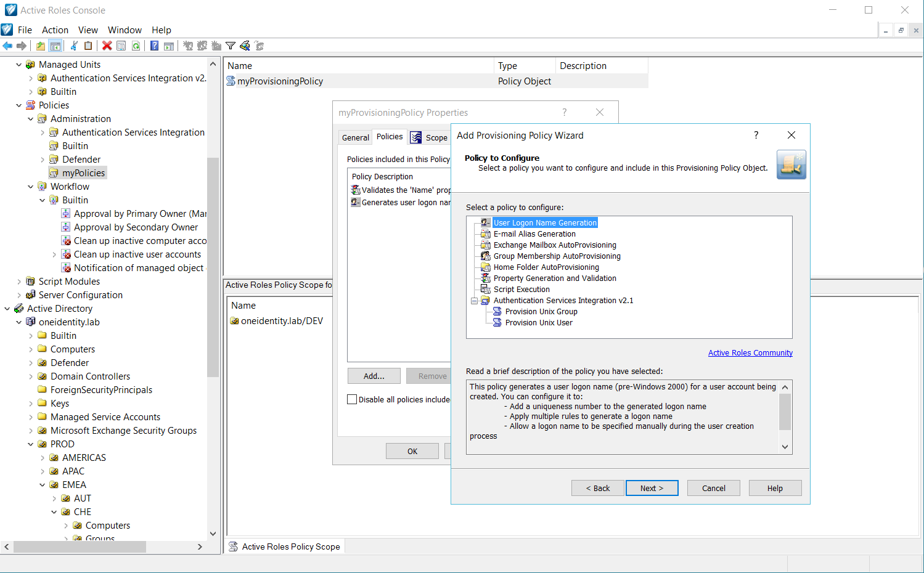Viewport: 924px width, 573px height.
Task: Click the User Logon Name Generation icon
Action: tap(486, 222)
